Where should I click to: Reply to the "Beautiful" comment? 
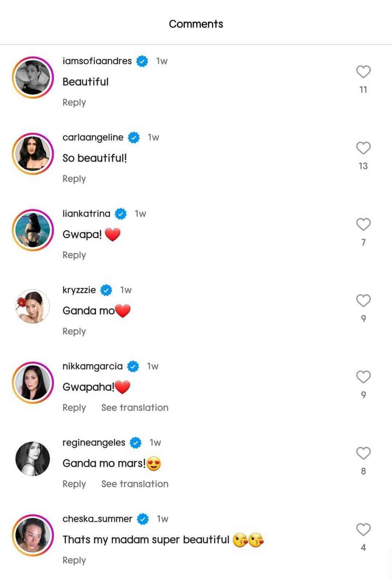pyautogui.click(x=74, y=103)
